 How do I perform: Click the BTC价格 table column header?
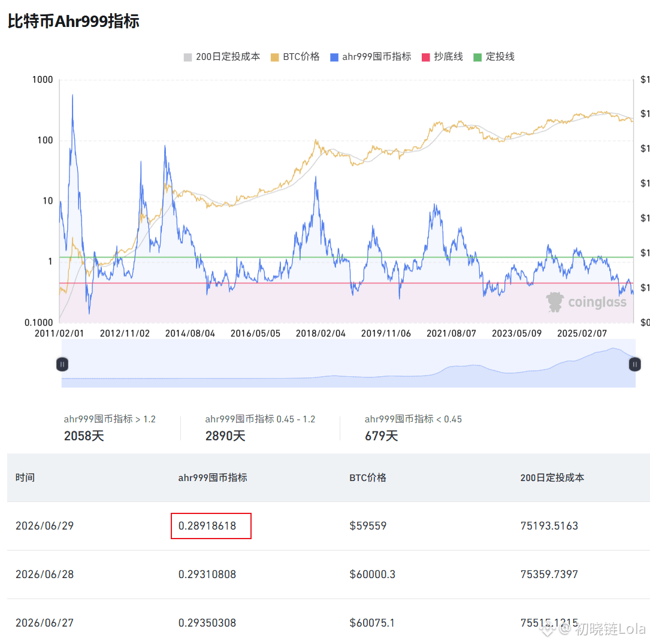tap(368, 477)
